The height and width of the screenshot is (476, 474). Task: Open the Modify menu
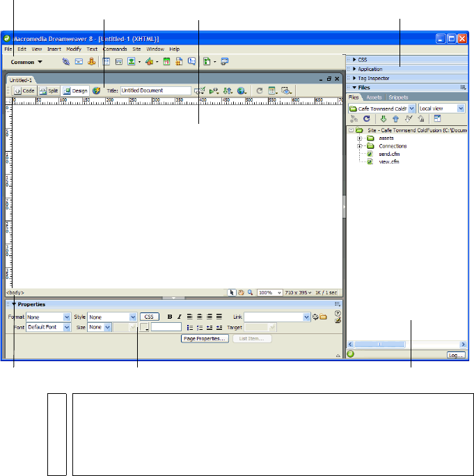(74, 49)
